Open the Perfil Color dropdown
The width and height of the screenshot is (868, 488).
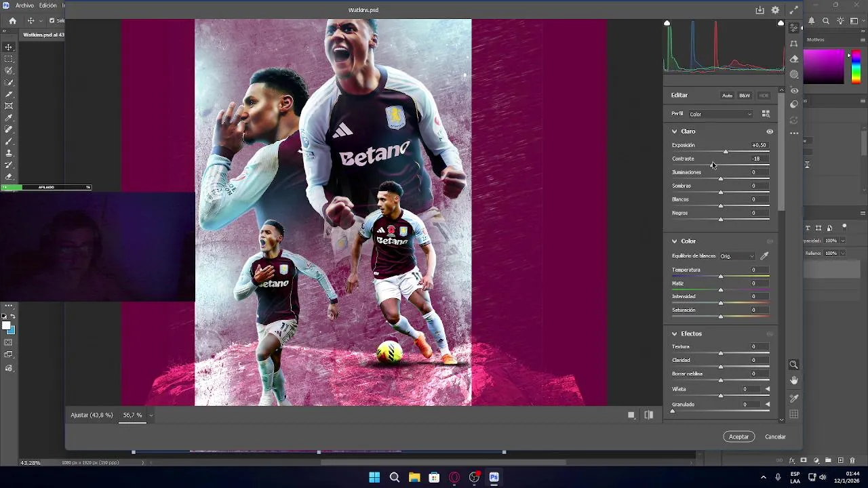720,114
